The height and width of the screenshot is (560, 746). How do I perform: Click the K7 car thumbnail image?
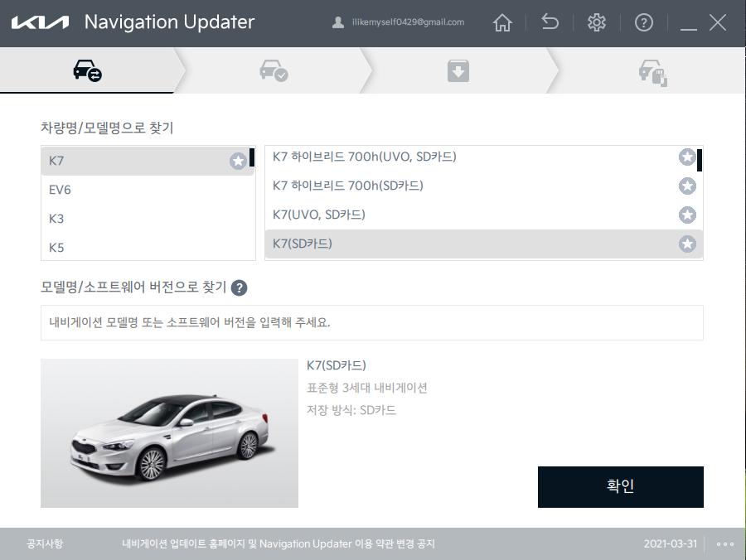coord(169,433)
